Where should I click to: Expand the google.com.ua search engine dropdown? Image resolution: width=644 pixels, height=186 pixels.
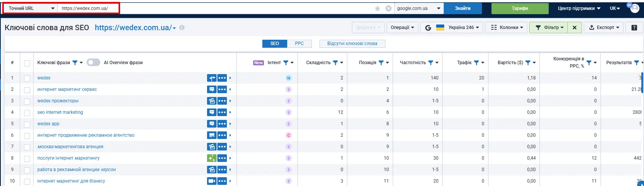point(419,8)
